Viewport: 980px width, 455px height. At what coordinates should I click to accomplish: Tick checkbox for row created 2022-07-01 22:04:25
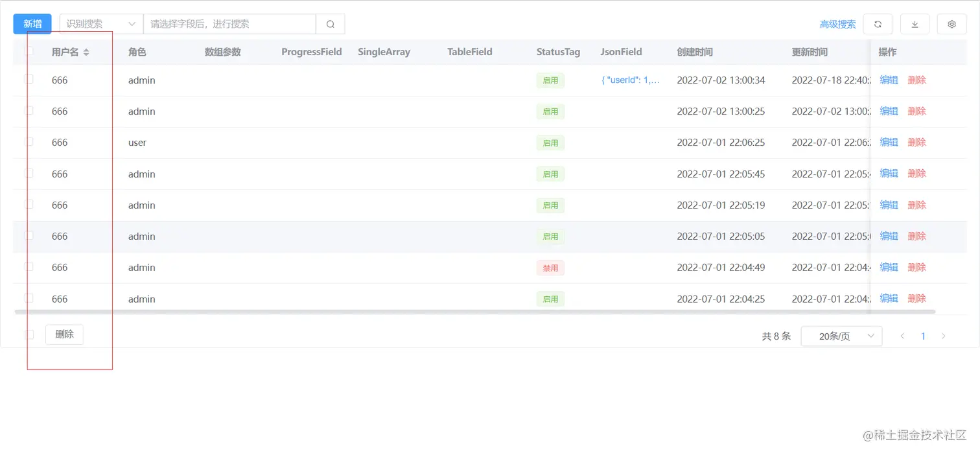pos(29,297)
